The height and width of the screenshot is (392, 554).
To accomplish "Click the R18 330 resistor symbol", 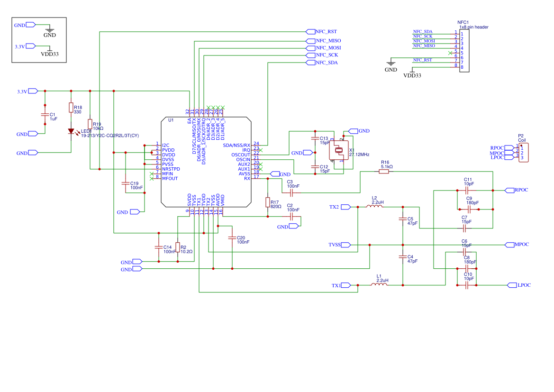I will [71, 108].
